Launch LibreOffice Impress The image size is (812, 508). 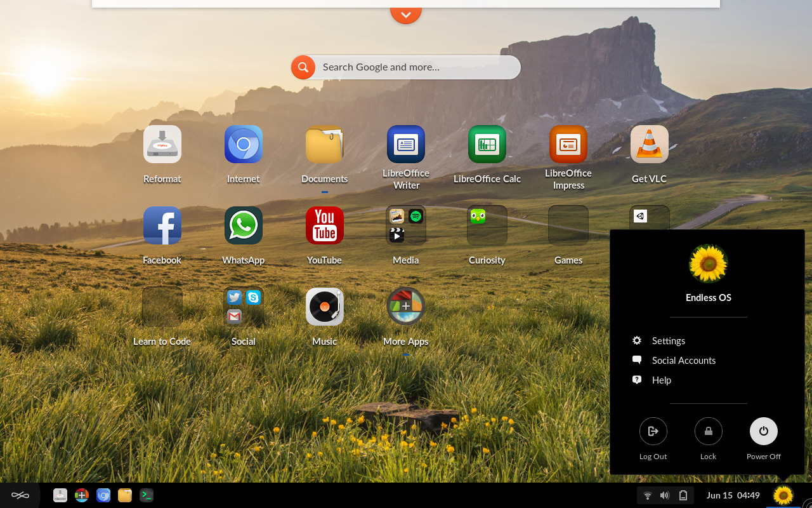coord(568,145)
